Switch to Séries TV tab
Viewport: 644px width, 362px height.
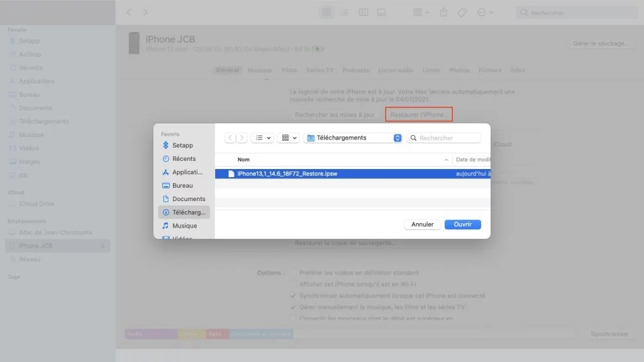[320, 70]
